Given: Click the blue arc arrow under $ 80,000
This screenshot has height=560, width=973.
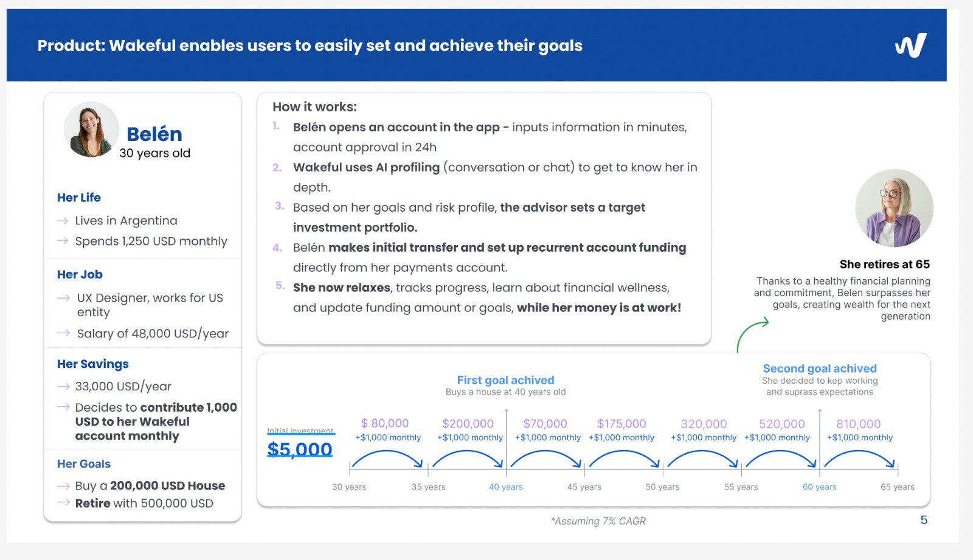Looking at the screenshot, I should (387, 458).
